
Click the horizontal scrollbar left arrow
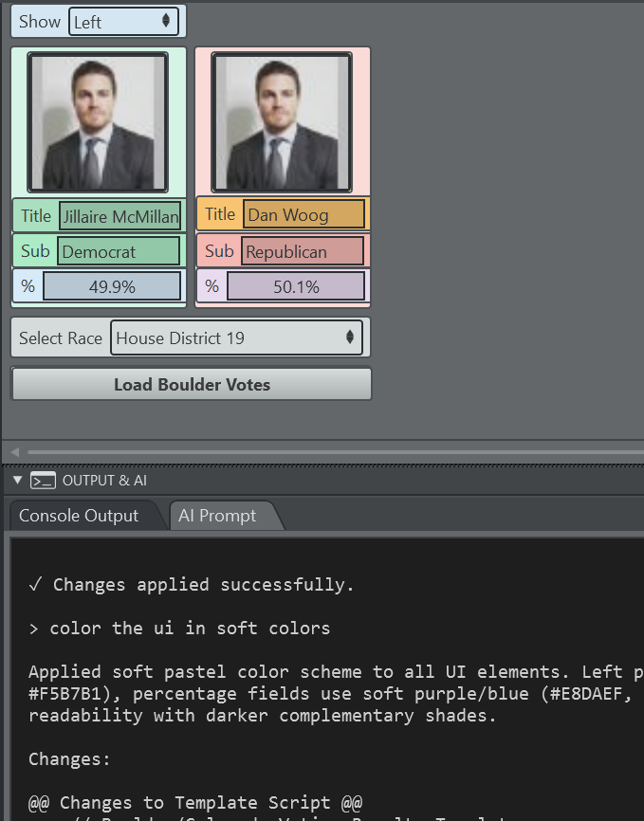[x=14, y=452]
